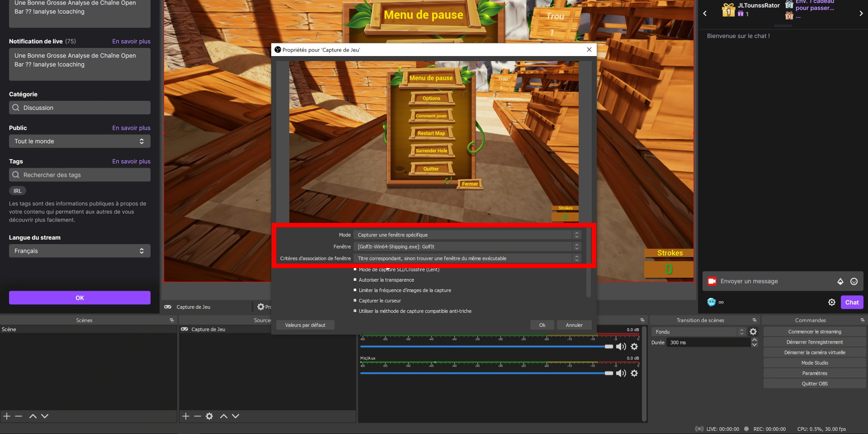Click the plus icon to add a source
Image resolution: width=868 pixels, height=434 pixels.
coord(185,416)
